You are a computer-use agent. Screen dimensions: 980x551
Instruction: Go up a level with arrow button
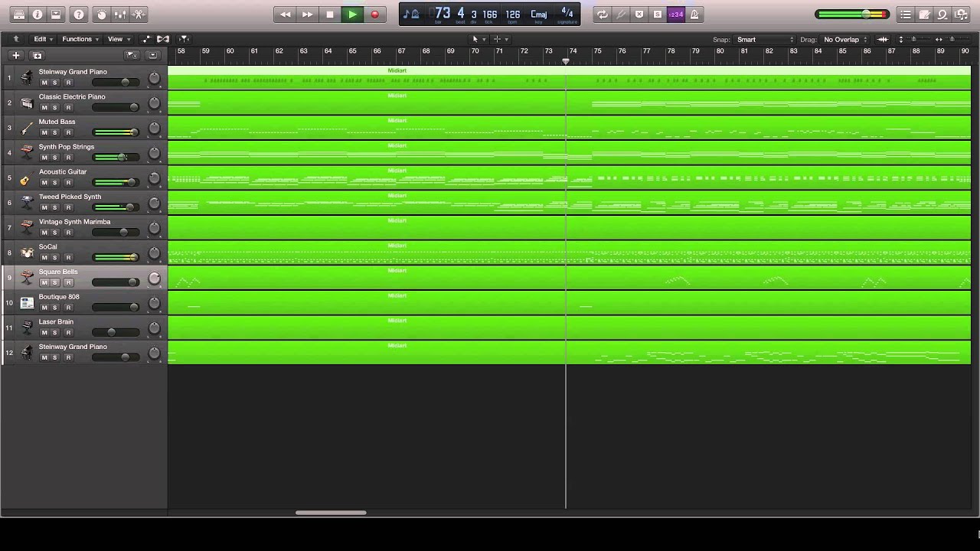(16, 39)
